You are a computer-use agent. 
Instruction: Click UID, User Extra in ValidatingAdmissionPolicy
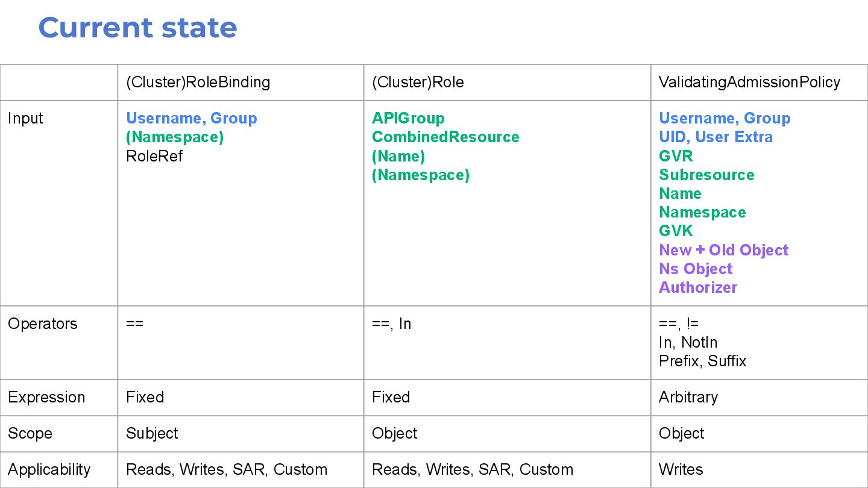715,137
